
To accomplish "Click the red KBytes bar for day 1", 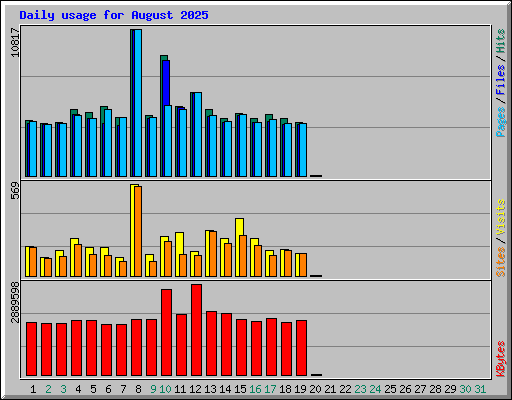I will 31,349.
